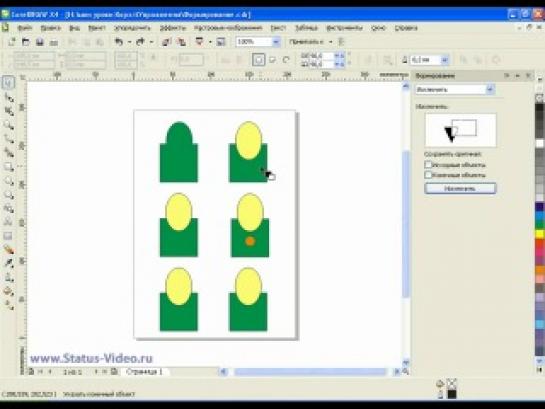Pick the yellow swatch in the color palette
545x409 pixels.
click(x=539, y=234)
